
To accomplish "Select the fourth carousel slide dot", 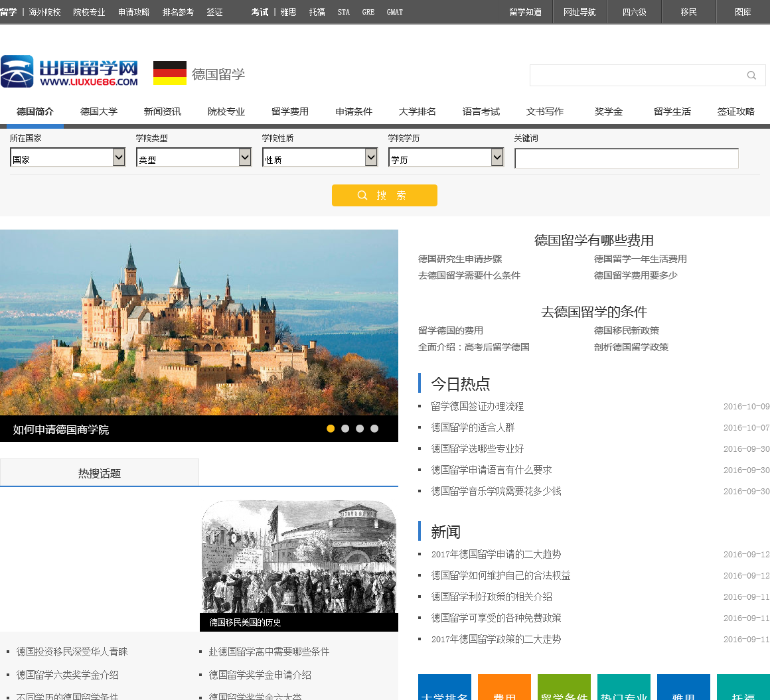I will 374,429.
